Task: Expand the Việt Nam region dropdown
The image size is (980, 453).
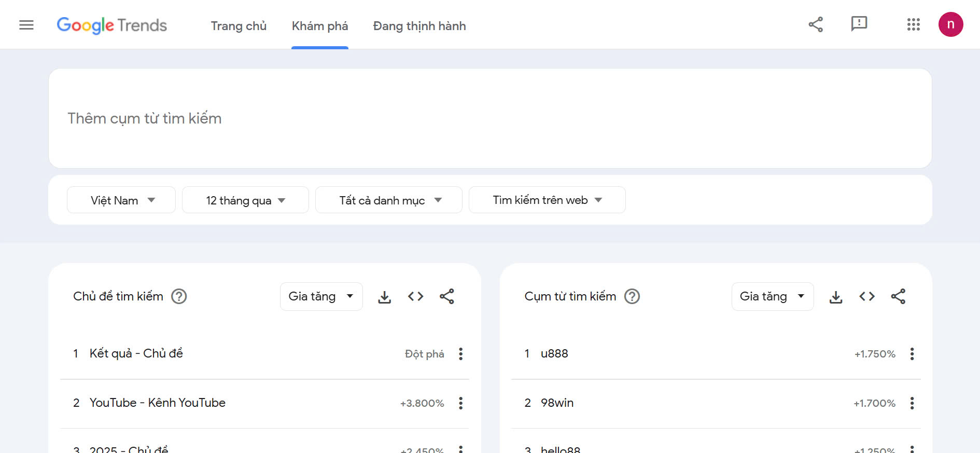Action: coord(121,200)
